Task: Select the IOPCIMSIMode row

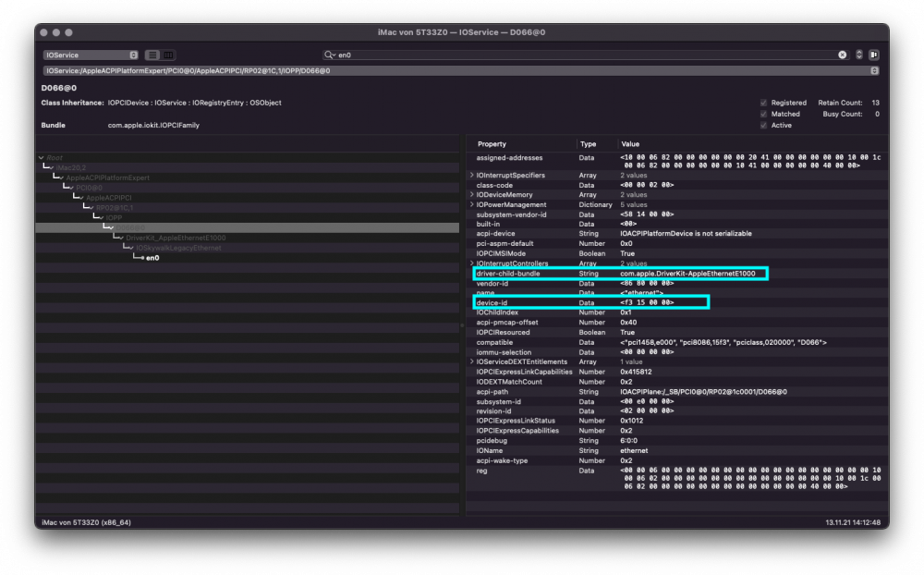Action: click(677, 253)
